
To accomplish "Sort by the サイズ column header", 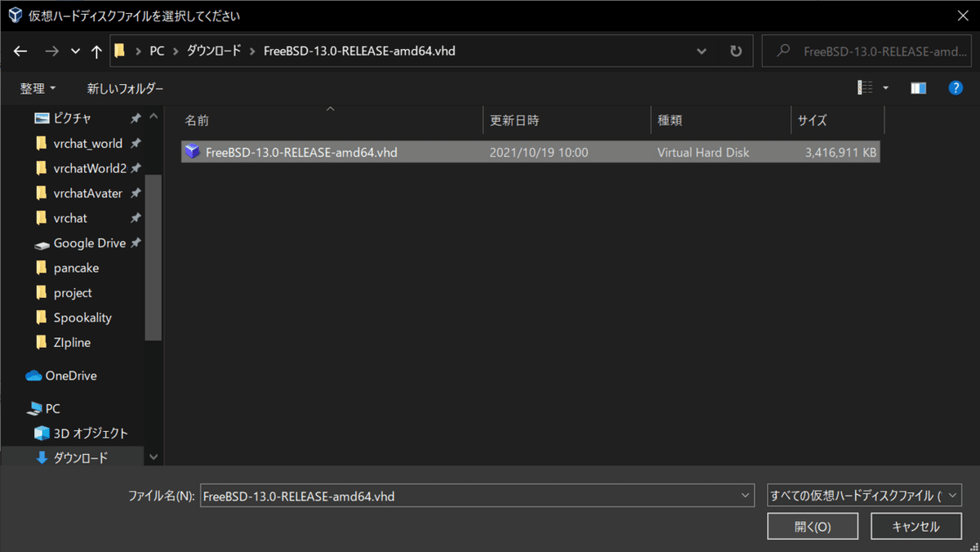I will pyautogui.click(x=838, y=120).
